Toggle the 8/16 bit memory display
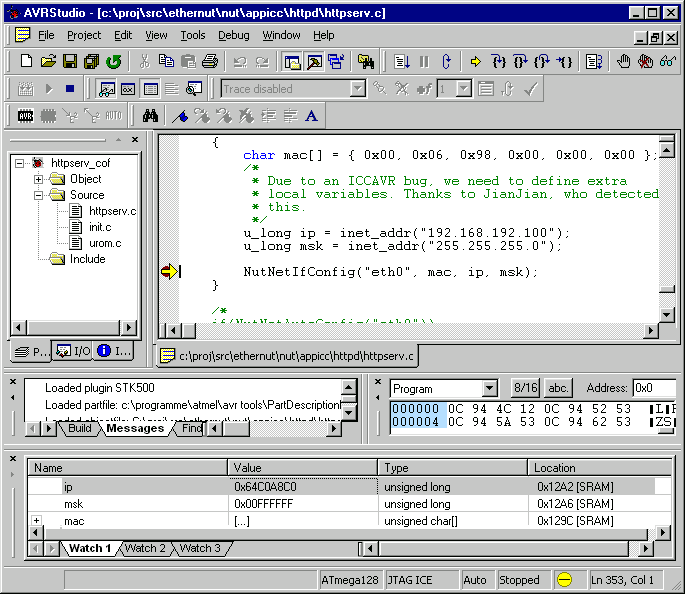The height and width of the screenshot is (594, 685). pos(526,388)
